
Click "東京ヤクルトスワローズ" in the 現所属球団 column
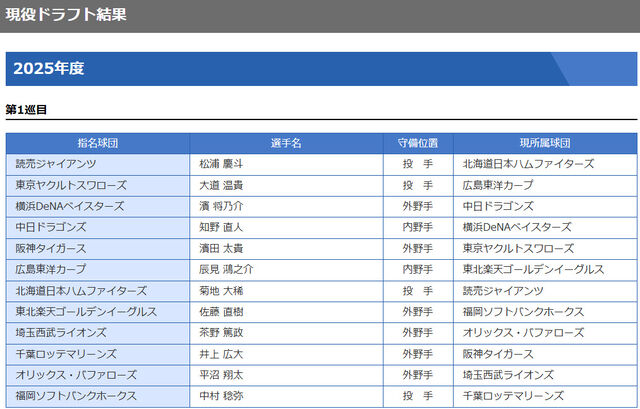[518, 249]
